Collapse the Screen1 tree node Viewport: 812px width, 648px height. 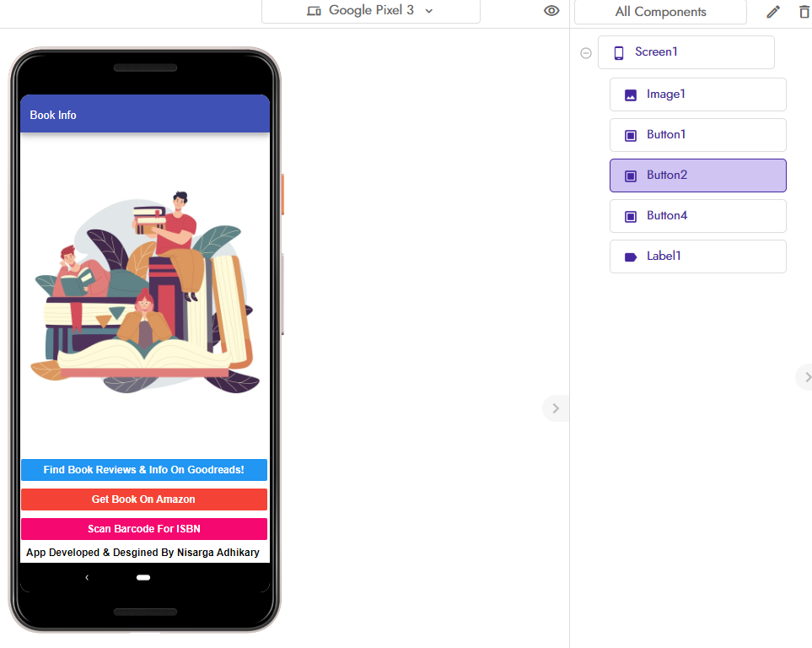pyautogui.click(x=586, y=53)
